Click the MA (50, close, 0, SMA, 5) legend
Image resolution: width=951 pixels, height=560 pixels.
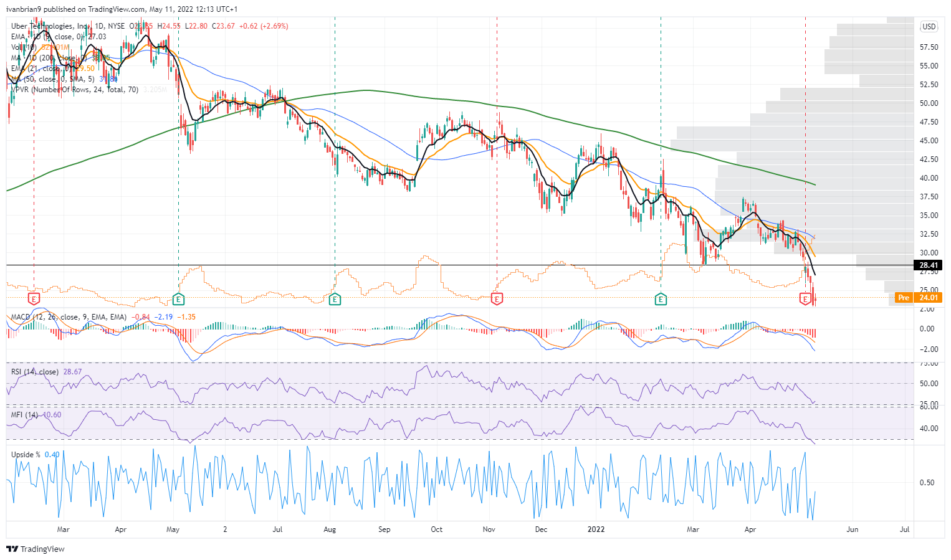(x=64, y=79)
